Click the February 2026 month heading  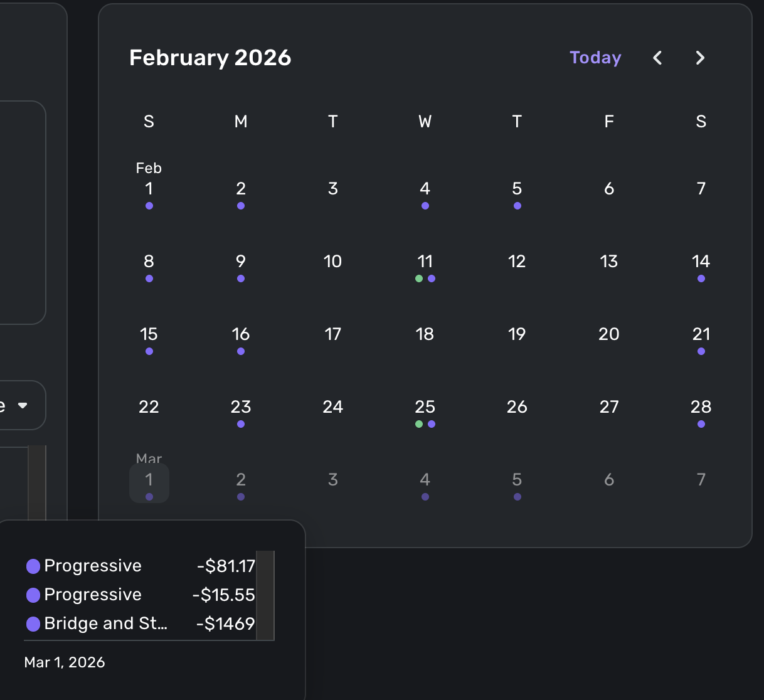click(210, 58)
